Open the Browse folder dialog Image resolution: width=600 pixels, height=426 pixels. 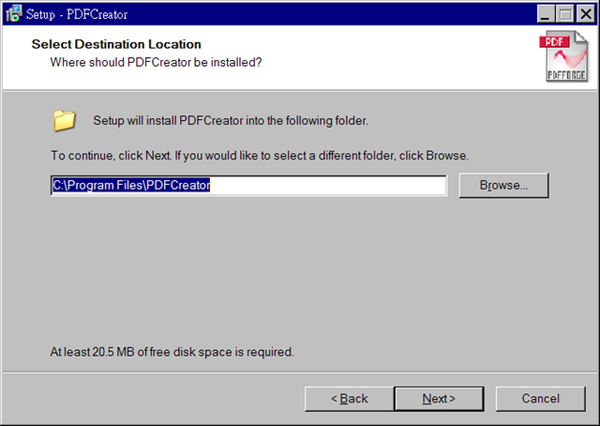tap(504, 185)
